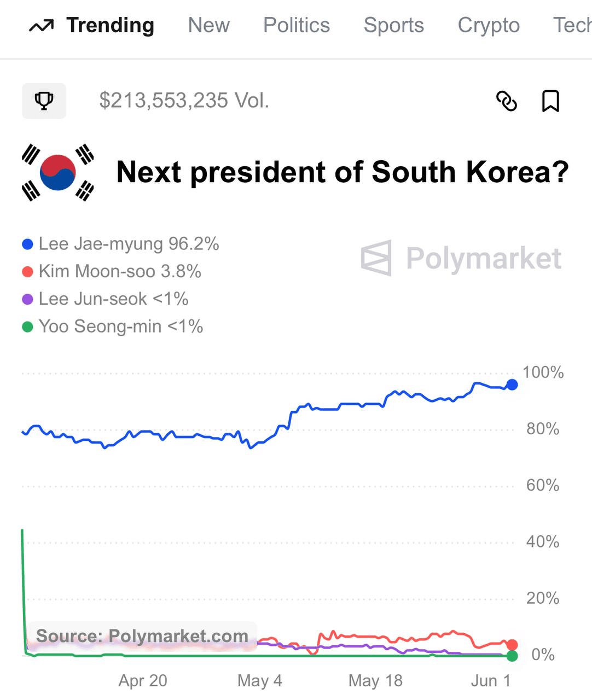Open the Sports category tab
Viewport: 592px width, 700px height.
[394, 25]
